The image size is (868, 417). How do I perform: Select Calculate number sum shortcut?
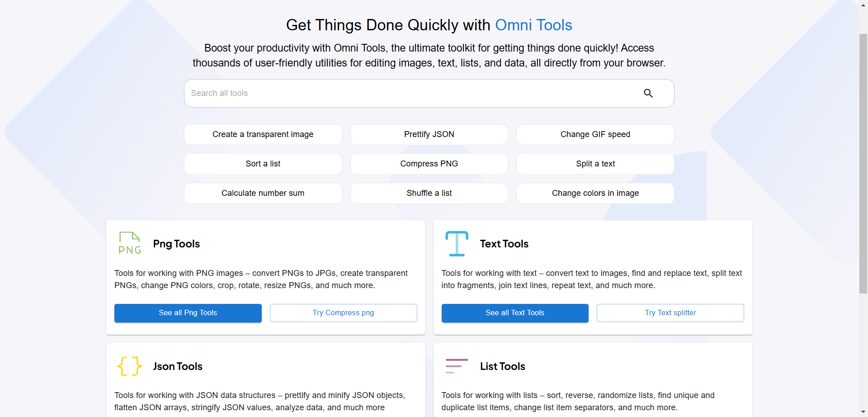(263, 193)
